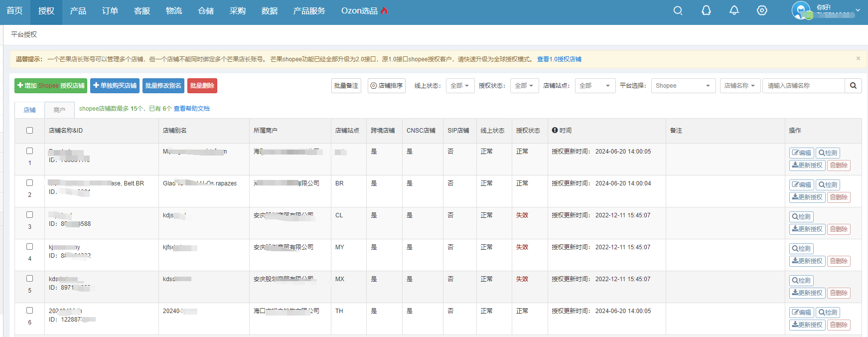The image size is (868, 337).
Task: Click 批量修改别名 button
Action: pyautogui.click(x=163, y=86)
